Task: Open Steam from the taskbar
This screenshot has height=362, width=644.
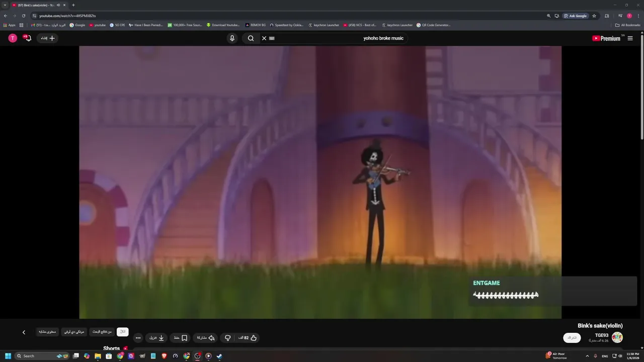Action: pos(219,356)
